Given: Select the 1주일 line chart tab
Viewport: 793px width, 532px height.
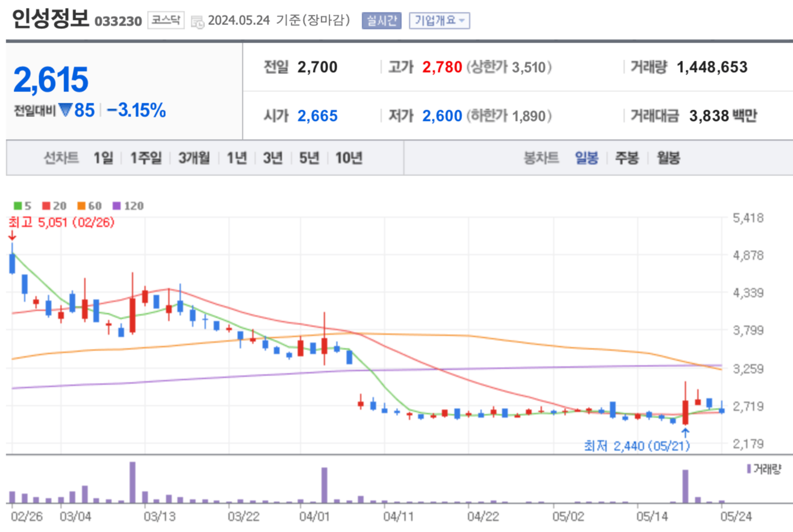Looking at the screenshot, I should pos(146,158).
